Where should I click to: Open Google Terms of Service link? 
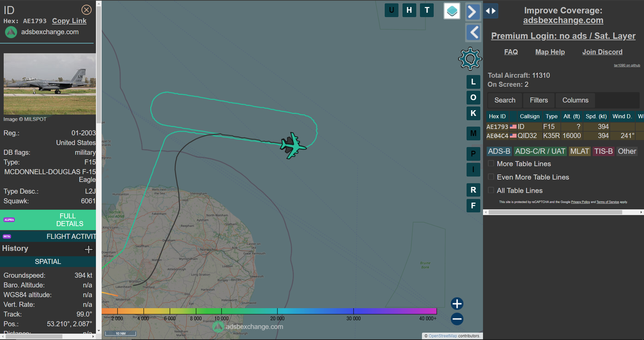(x=608, y=202)
